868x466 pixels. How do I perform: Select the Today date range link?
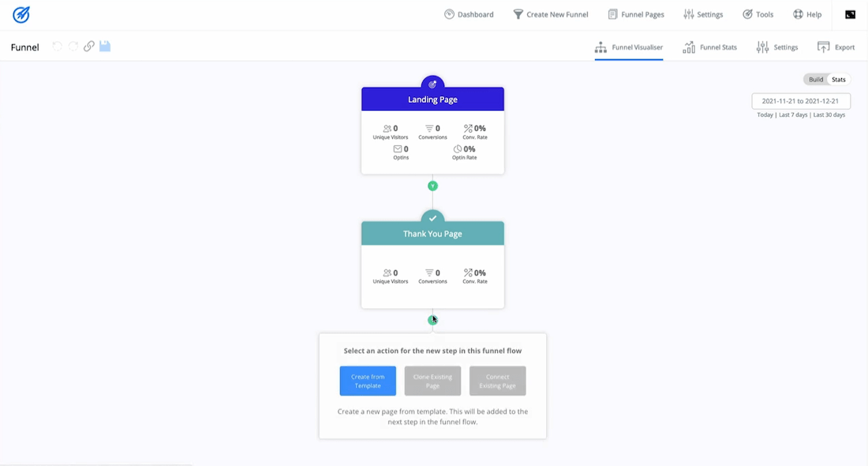tap(765, 115)
